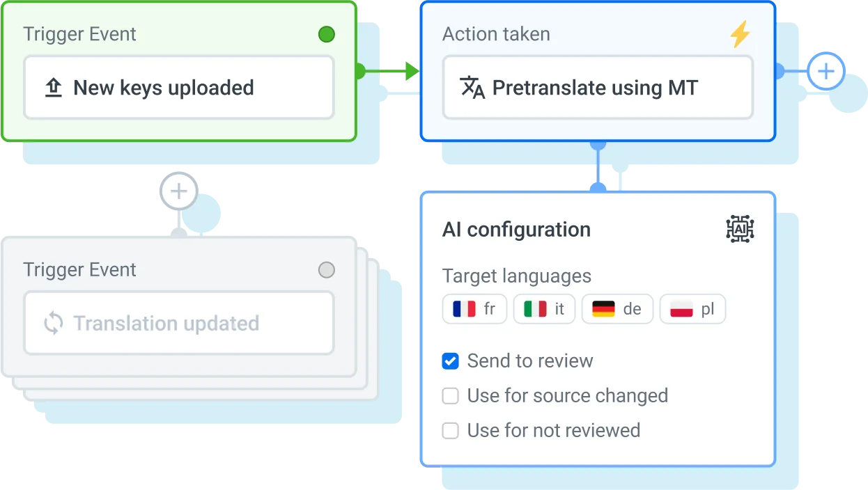Image resolution: width=868 pixels, height=490 pixels.
Task: Add a trigger using the gray plus circle
Action: click(x=179, y=191)
